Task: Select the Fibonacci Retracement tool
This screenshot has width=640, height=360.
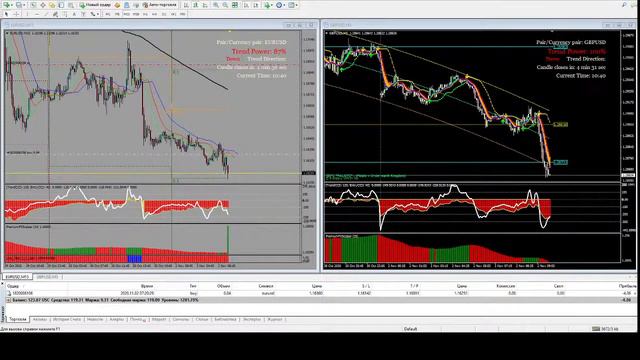Action: tap(64, 14)
